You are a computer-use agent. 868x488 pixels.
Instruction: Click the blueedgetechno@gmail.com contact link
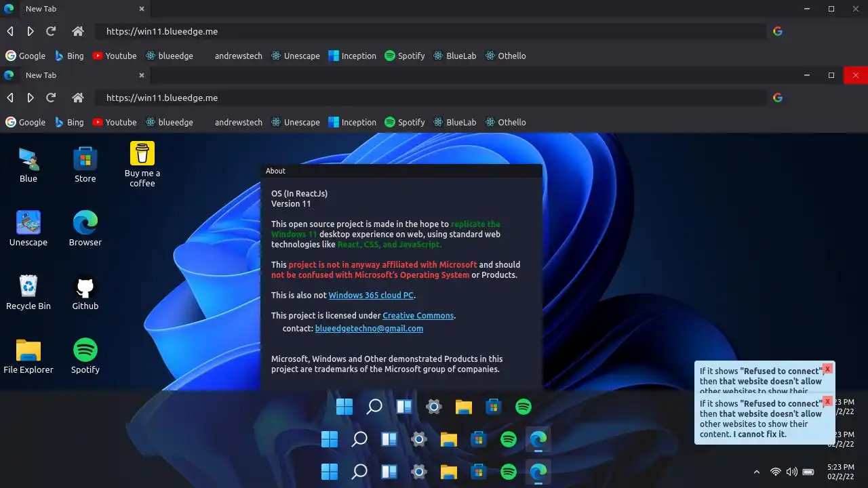click(x=369, y=328)
